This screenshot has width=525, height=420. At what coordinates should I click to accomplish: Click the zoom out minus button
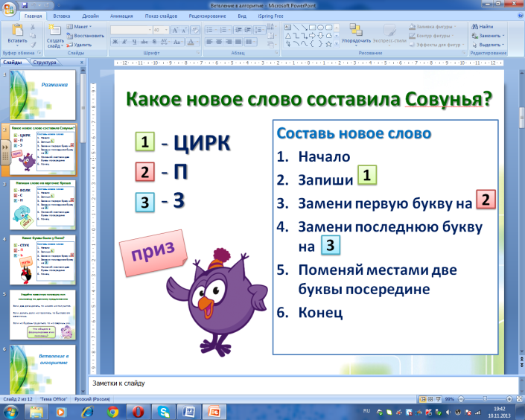point(462,399)
